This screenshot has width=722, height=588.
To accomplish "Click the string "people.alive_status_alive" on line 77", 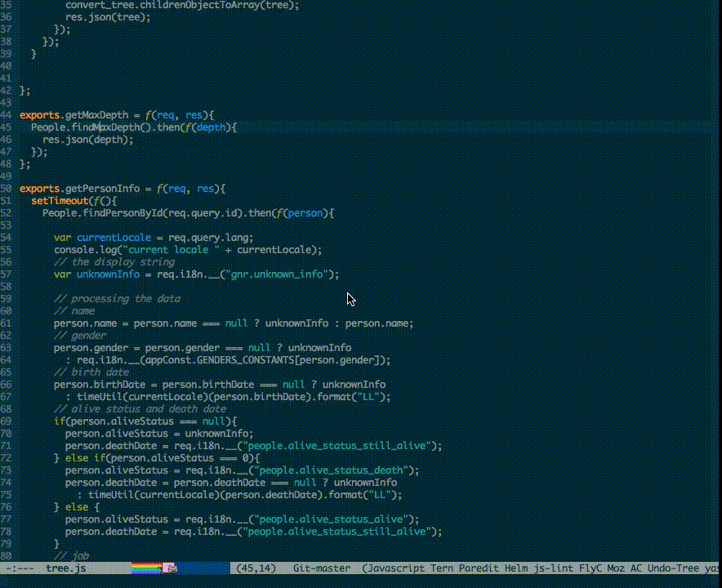I will (x=331, y=519).
